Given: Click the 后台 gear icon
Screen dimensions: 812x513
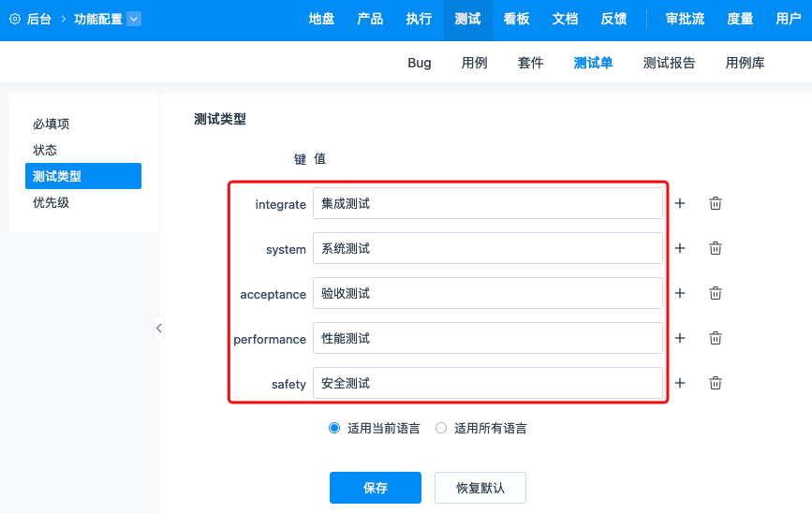Looking at the screenshot, I should click(15, 19).
